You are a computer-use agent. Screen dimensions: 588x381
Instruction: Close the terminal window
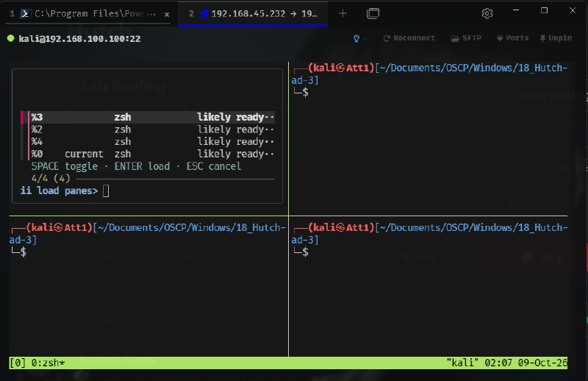point(573,10)
